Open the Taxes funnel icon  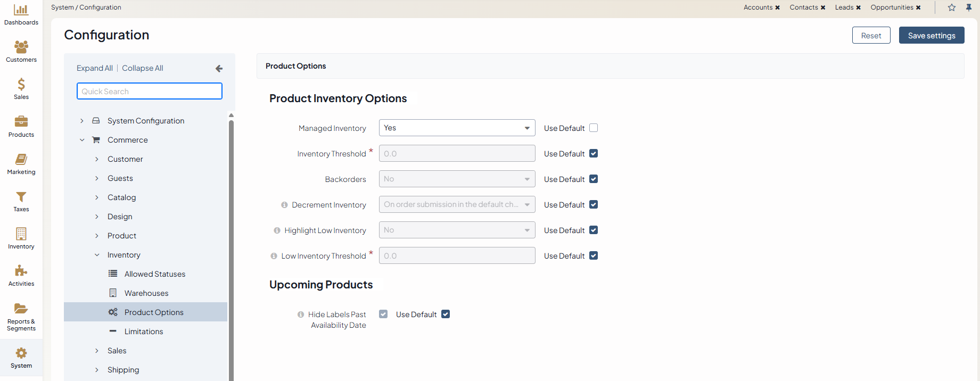coord(21,197)
